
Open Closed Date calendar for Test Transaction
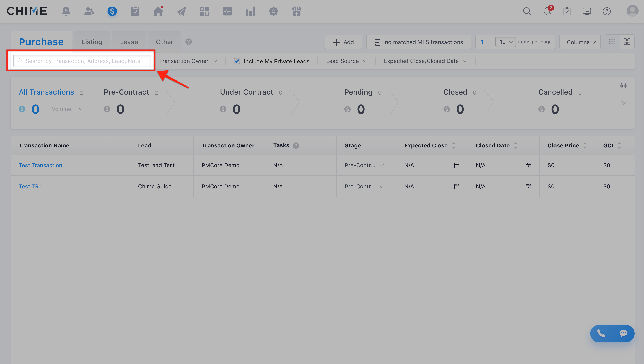[x=528, y=165]
